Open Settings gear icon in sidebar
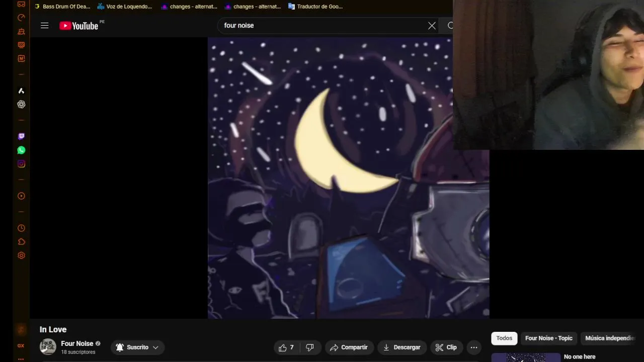 21,255
